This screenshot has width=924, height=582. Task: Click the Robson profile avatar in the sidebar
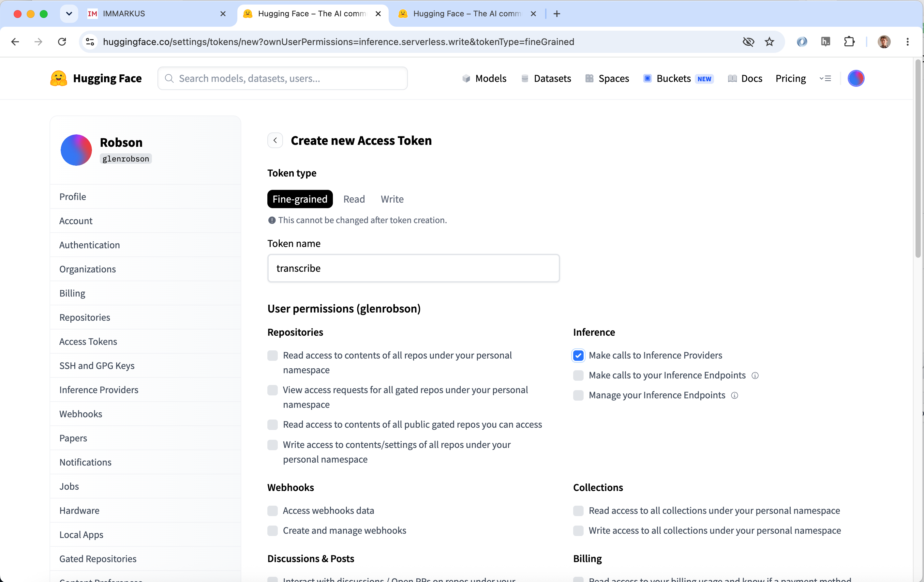click(76, 150)
